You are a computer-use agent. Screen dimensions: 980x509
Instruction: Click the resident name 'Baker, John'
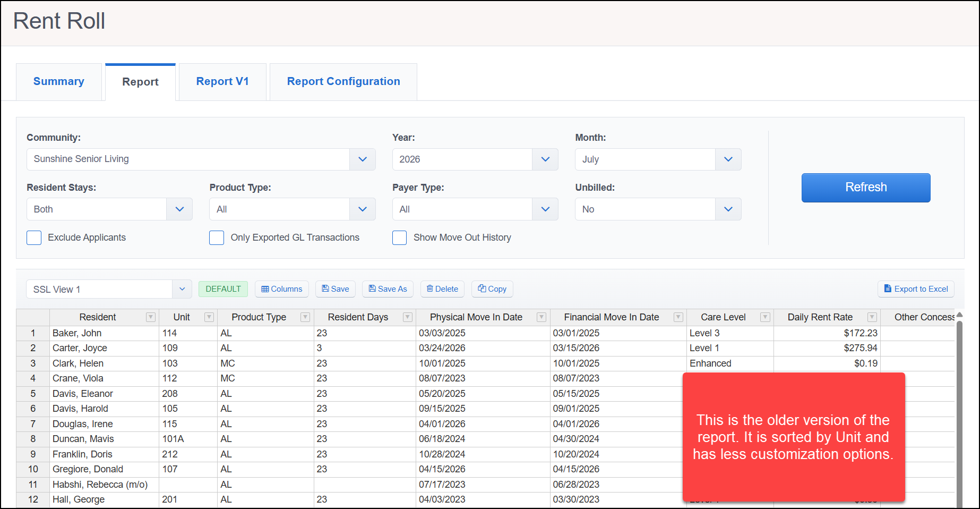pyautogui.click(x=77, y=333)
